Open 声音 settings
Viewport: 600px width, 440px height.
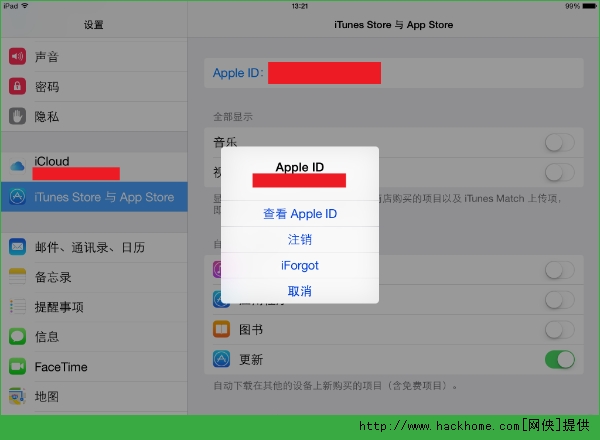pyautogui.click(x=94, y=57)
